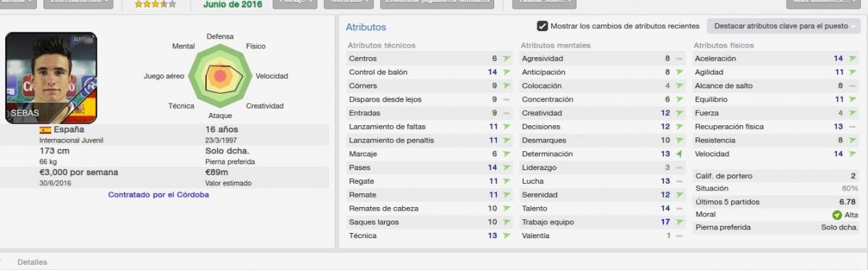Click the SEBAS player photo thumbnail
This screenshot has height=270, width=868.
click(x=51, y=78)
